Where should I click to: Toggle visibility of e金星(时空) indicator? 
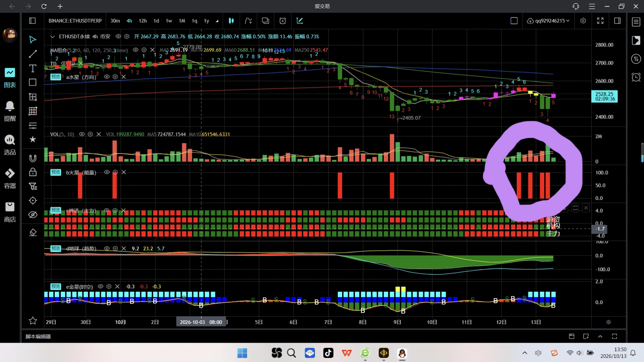click(x=100, y=287)
